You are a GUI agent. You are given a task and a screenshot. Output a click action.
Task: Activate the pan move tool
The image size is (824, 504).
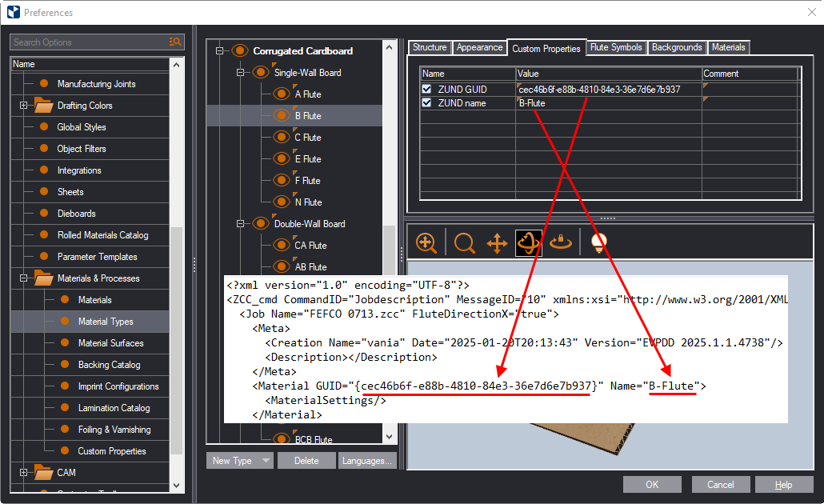pos(497,243)
